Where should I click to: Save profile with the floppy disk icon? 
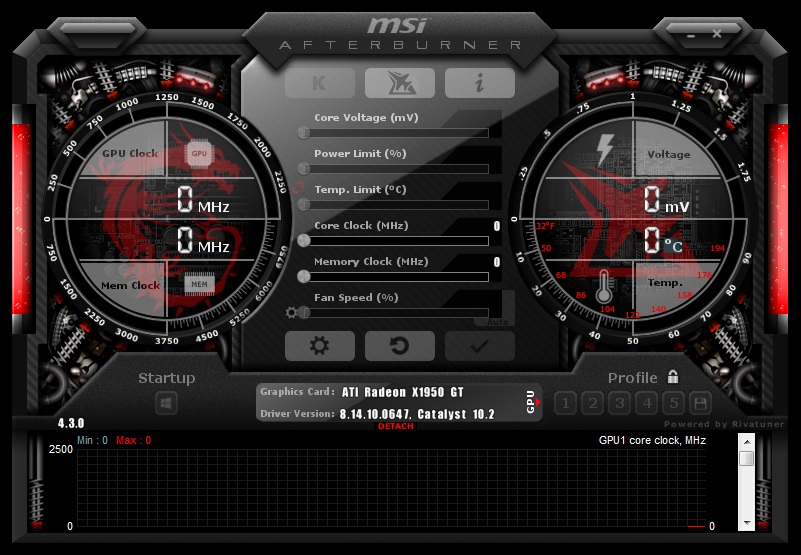tap(700, 404)
